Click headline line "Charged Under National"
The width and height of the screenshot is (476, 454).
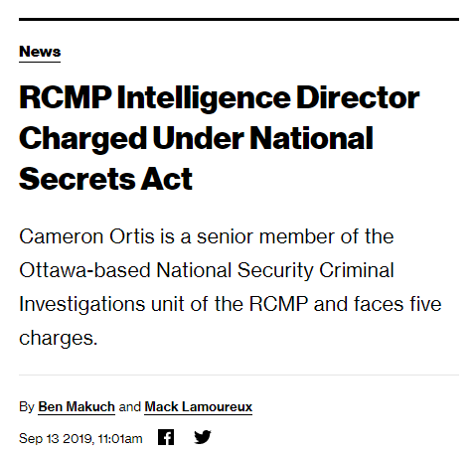(x=197, y=138)
